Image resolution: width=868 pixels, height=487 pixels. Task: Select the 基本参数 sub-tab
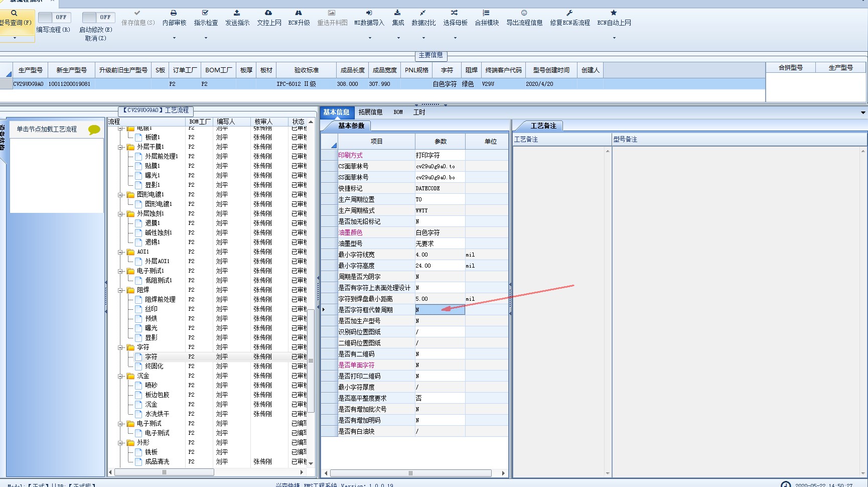coord(351,126)
